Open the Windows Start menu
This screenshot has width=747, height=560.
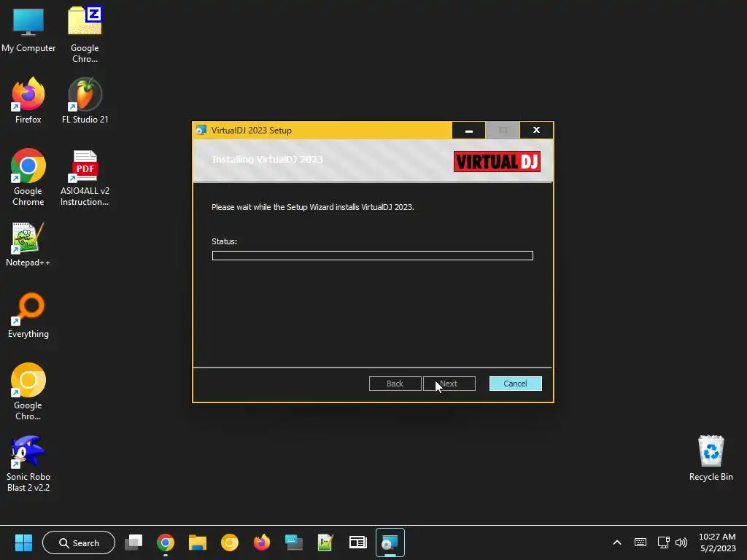pyautogui.click(x=23, y=542)
